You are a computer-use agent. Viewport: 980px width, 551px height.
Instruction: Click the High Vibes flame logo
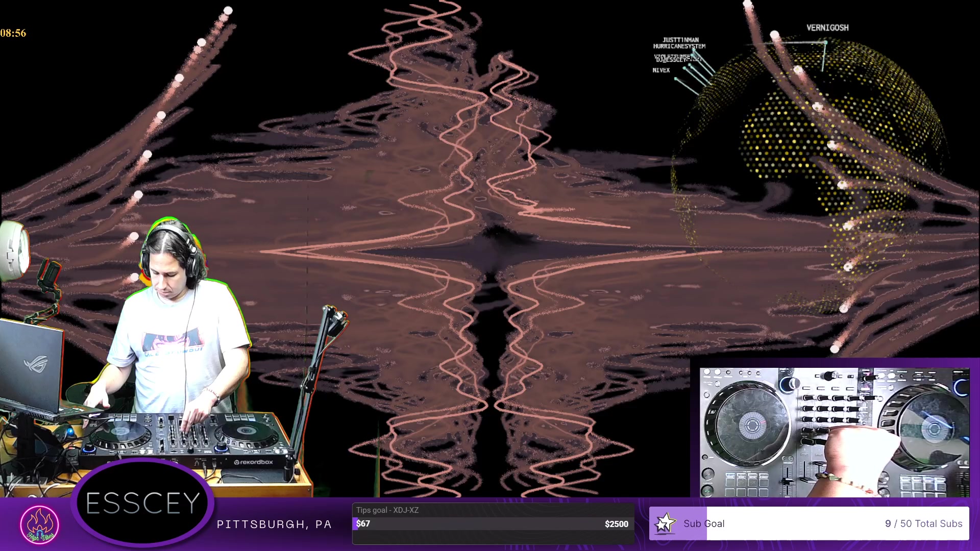pyautogui.click(x=40, y=524)
